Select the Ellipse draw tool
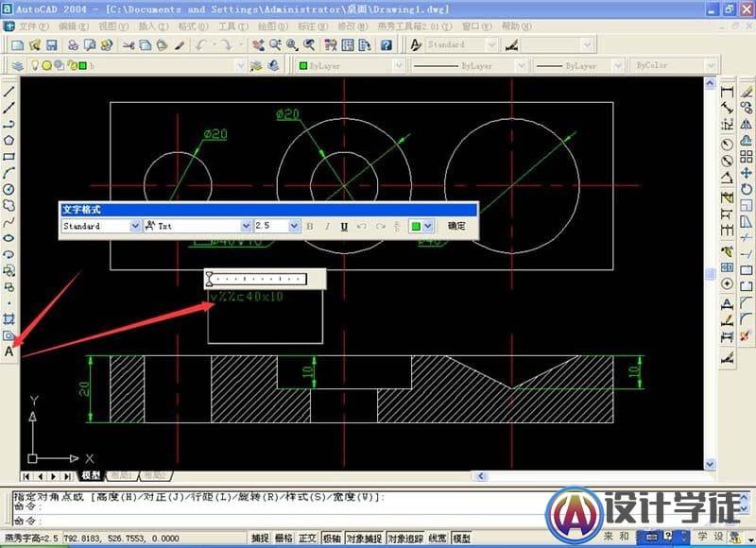 (x=9, y=238)
